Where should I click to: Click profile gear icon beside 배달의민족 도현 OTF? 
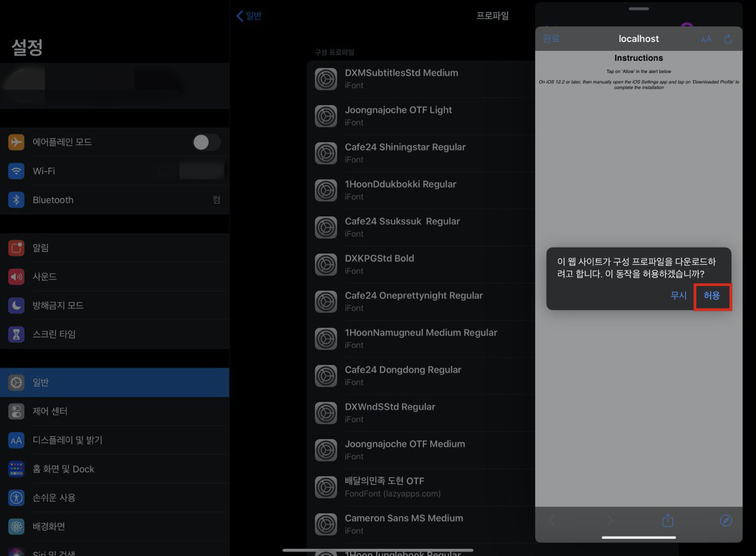326,487
